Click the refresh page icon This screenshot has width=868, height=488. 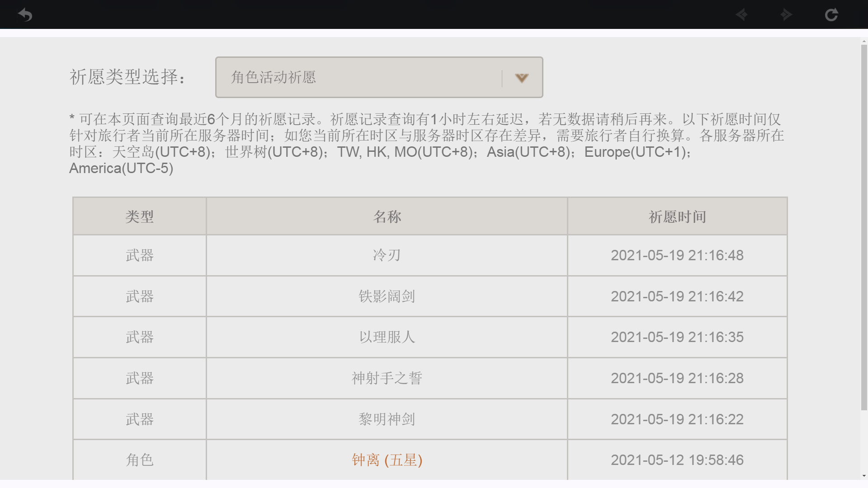(x=831, y=15)
